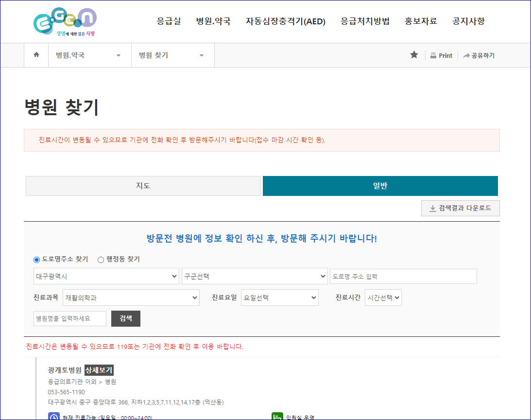Open the 시간선택 time dropdown

click(x=383, y=297)
